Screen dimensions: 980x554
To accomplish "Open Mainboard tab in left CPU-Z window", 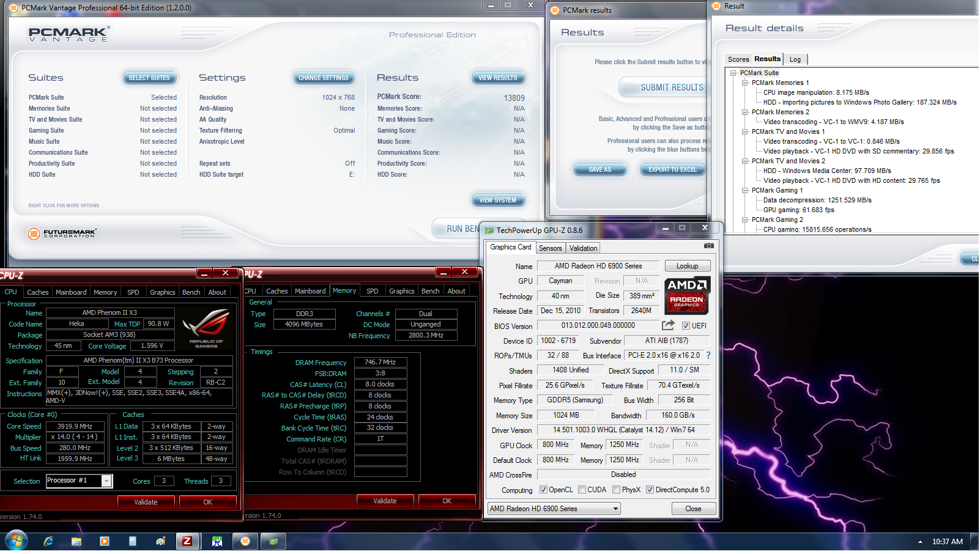I will click(x=71, y=292).
